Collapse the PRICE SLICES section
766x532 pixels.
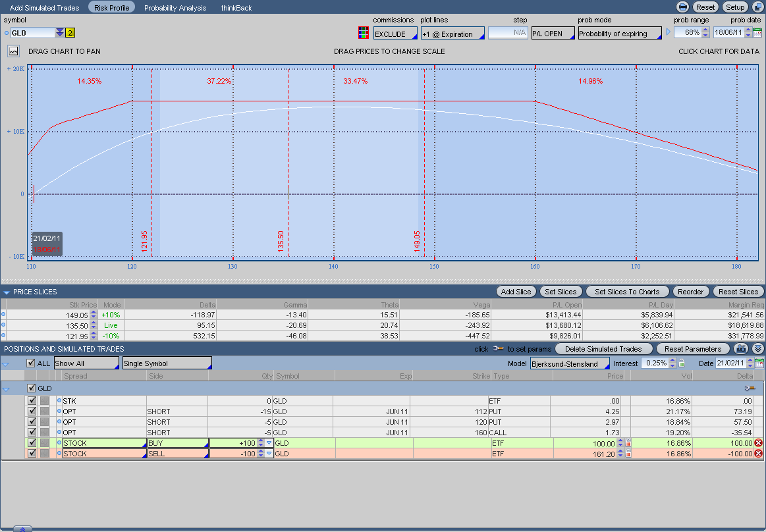pos(6,292)
